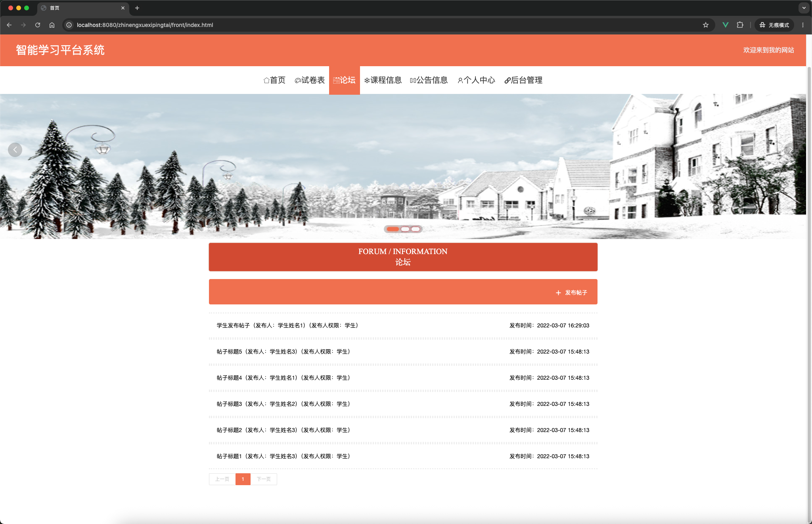The height and width of the screenshot is (524, 812).
Task: Open post 帖子标题3
Action: click(x=403, y=404)
